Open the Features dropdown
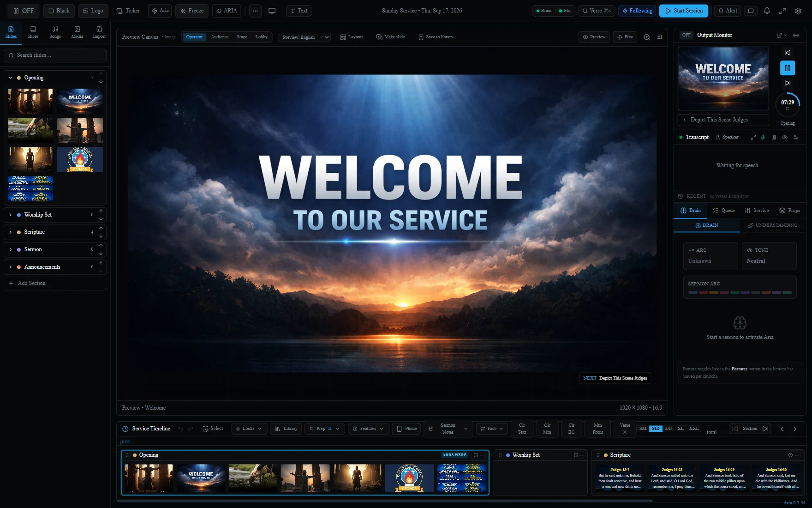 pyautogui.click(x=368, y=429)
